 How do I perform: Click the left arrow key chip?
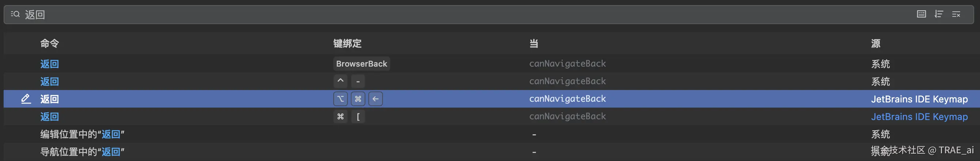coord(376,99)
